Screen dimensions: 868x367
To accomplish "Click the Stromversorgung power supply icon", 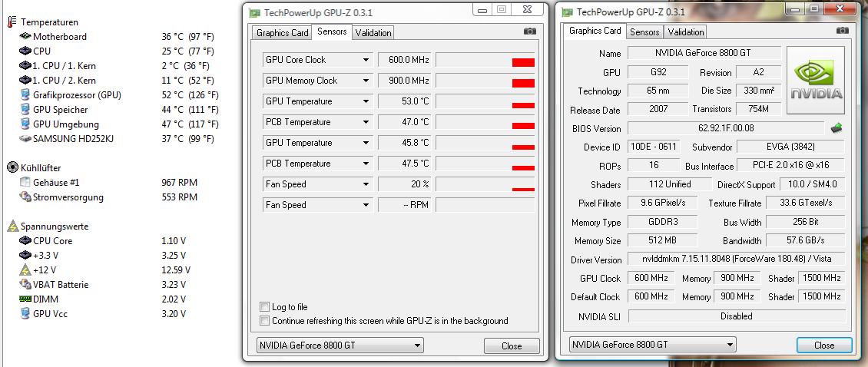I will tap(25, 197).
